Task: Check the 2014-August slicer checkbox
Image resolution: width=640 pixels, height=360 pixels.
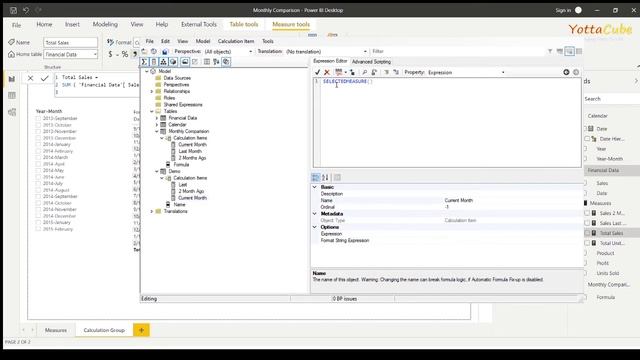Action: (38, 190)
